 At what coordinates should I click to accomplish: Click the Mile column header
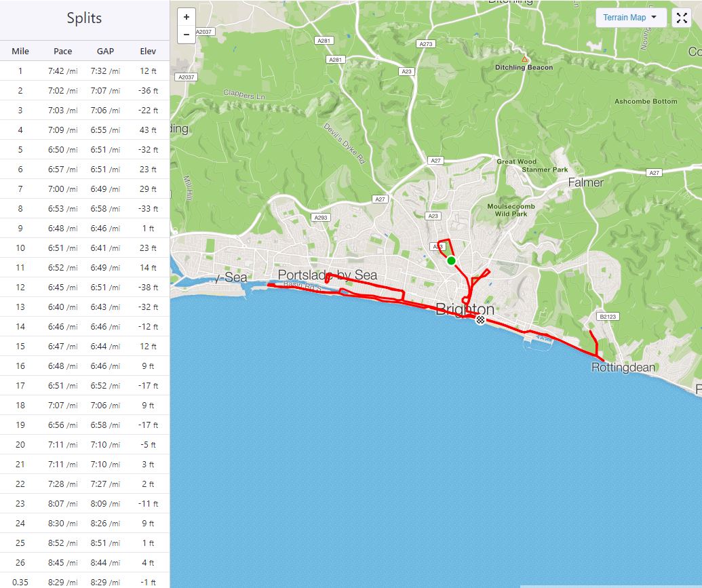(20, 51)
